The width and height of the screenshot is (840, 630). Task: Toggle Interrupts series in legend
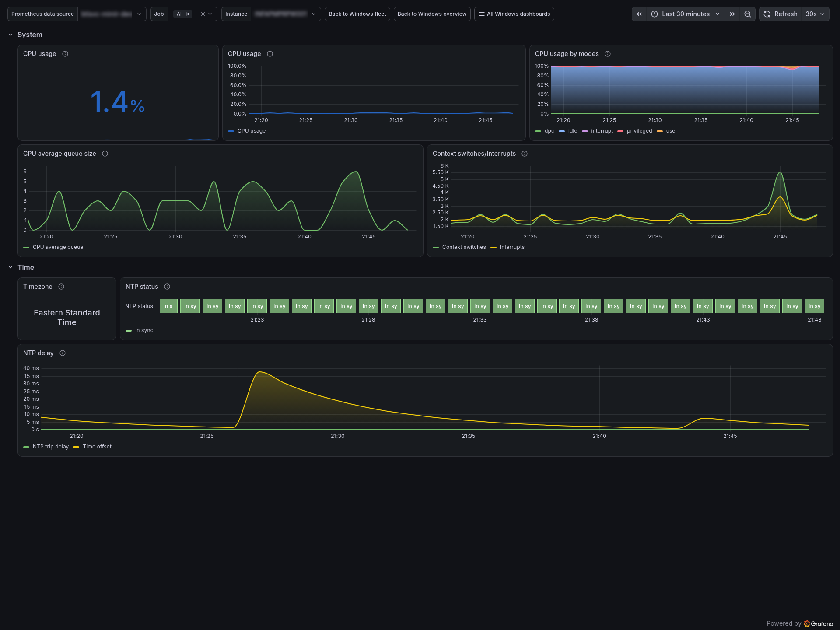pos(507,247)
